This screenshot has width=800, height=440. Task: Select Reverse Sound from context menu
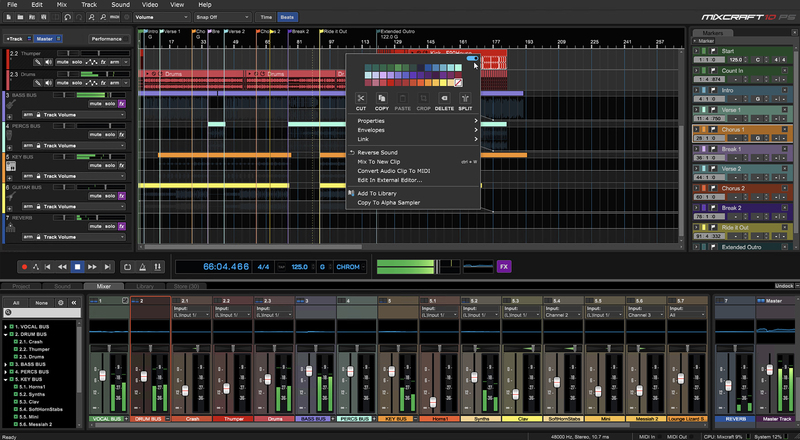377,152
